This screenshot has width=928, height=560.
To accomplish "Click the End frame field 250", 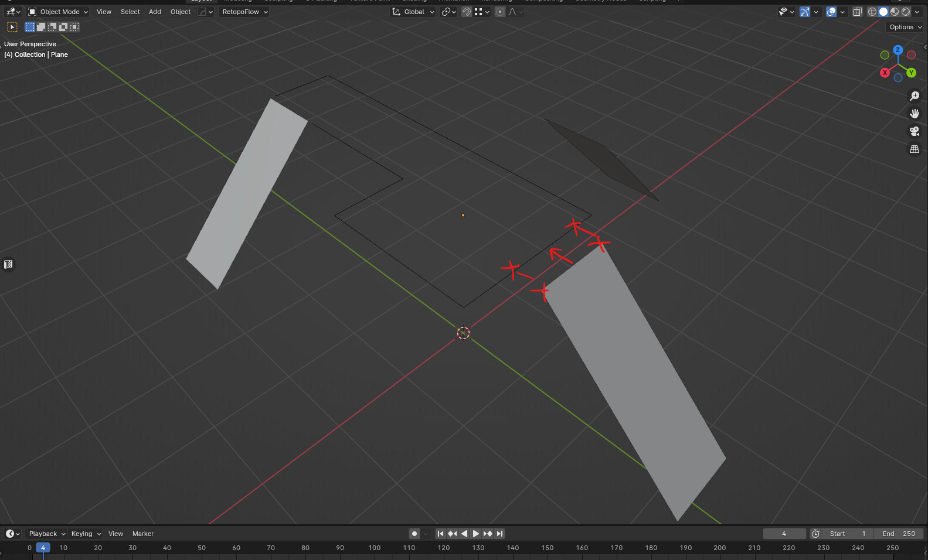I will pyautogui.click(x=899, y=534).
